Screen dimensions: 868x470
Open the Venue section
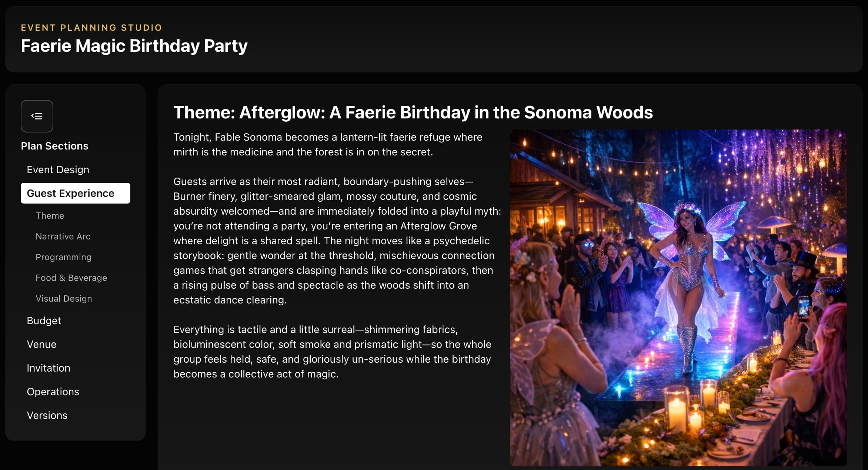tap(41, 344)
